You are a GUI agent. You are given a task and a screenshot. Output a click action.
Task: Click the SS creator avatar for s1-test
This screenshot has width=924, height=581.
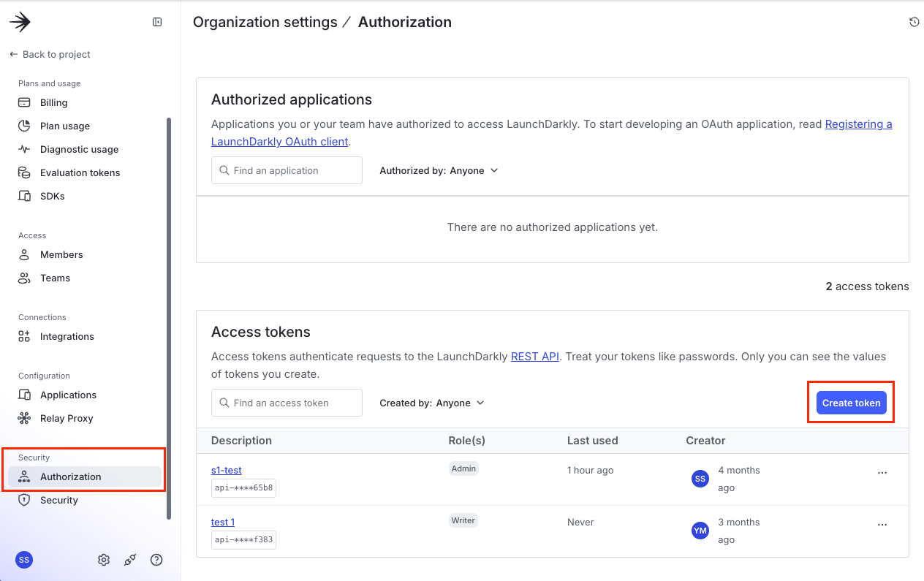pos(700,479)
